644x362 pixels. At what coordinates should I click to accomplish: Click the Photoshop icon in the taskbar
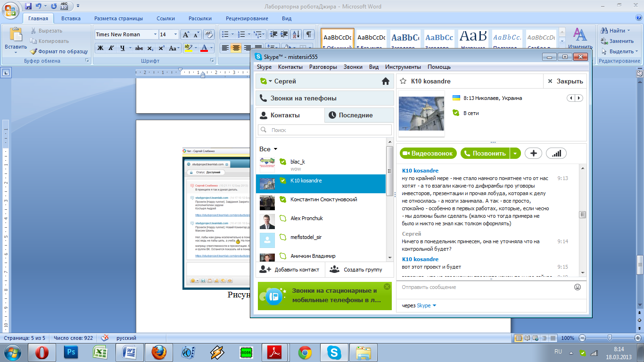click(72, 352)
